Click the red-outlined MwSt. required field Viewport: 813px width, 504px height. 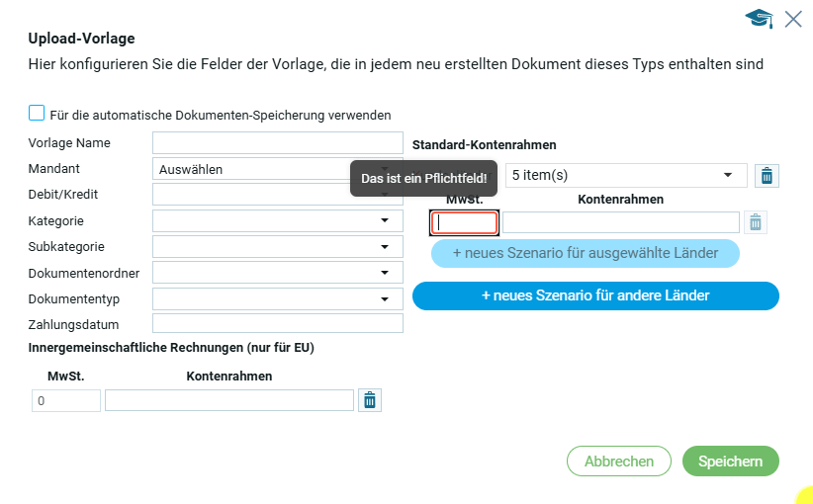tap(465, 222)
